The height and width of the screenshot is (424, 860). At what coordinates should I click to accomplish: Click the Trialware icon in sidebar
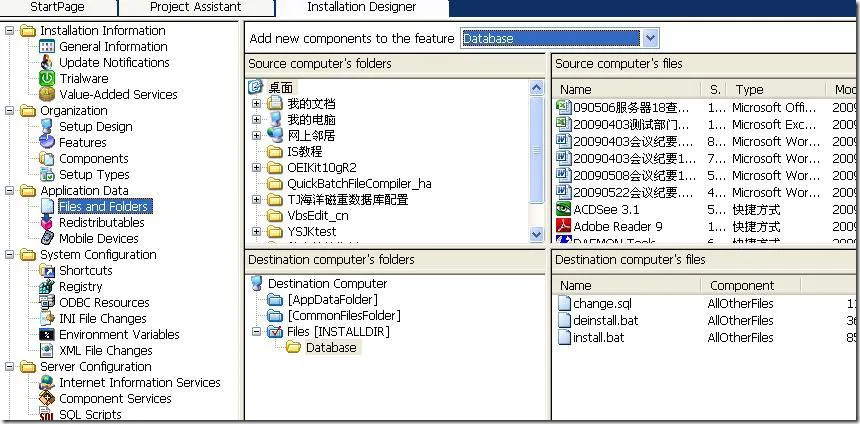click(x=47, y=78)
